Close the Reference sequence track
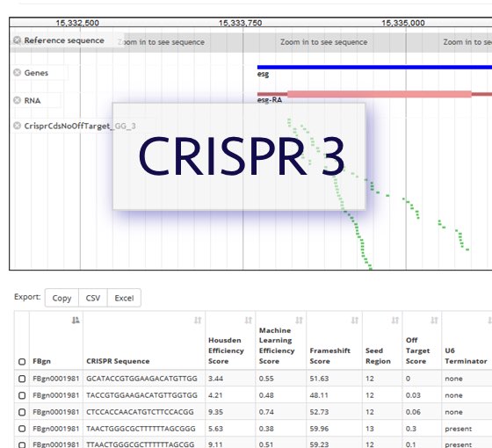 pos(18,40)
